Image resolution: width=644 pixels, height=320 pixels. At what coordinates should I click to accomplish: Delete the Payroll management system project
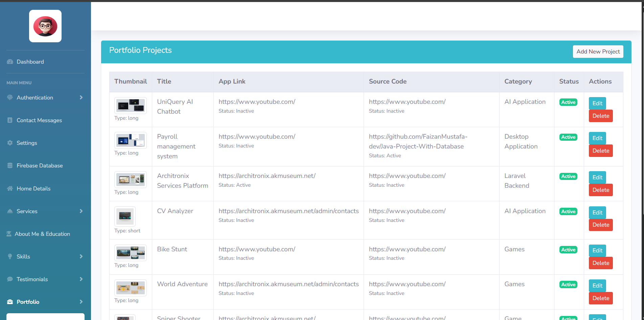point(601,151)
